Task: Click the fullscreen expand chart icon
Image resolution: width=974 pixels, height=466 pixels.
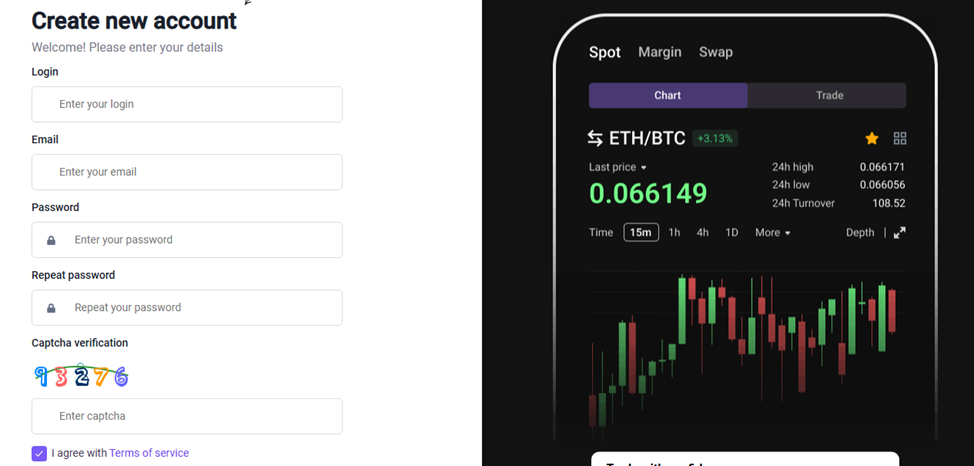Action: click(899, 232)
